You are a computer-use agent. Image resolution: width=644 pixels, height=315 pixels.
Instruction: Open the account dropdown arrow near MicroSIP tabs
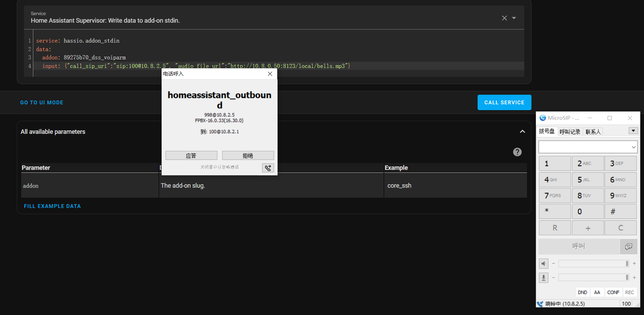tap(633, 130)
